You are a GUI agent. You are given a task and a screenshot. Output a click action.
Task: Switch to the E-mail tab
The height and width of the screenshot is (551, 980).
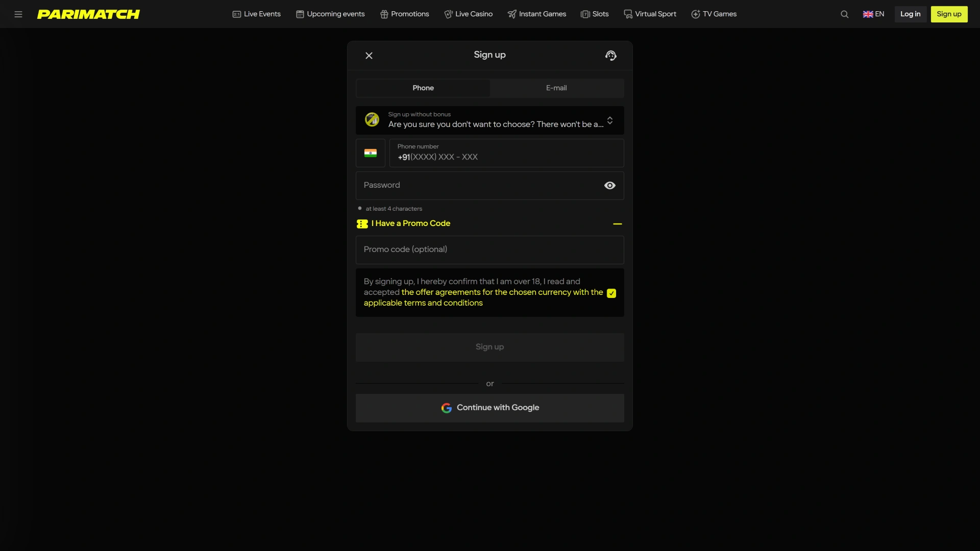[556, 88]
